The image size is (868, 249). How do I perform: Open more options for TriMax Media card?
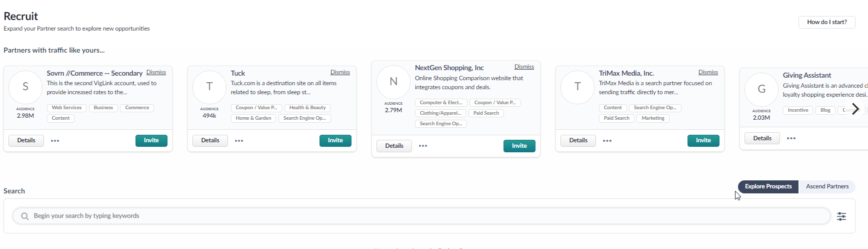[x=607, y=141]
